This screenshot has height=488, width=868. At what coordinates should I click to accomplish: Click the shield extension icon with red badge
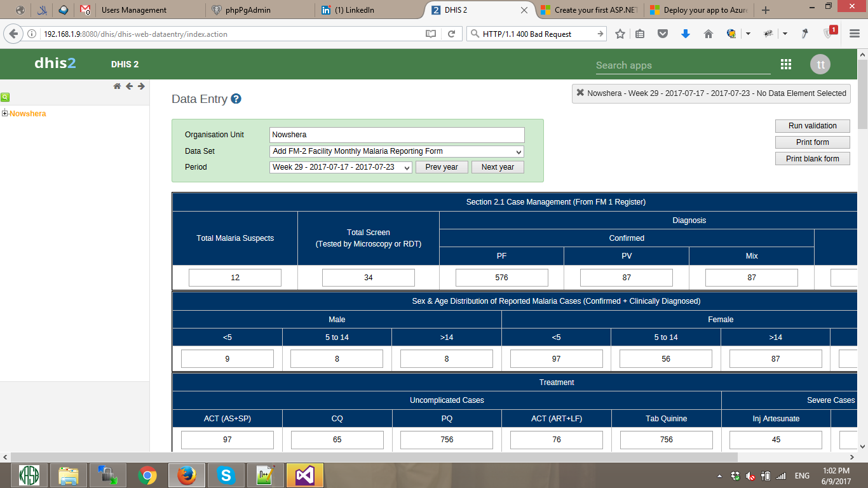(829, 33)
